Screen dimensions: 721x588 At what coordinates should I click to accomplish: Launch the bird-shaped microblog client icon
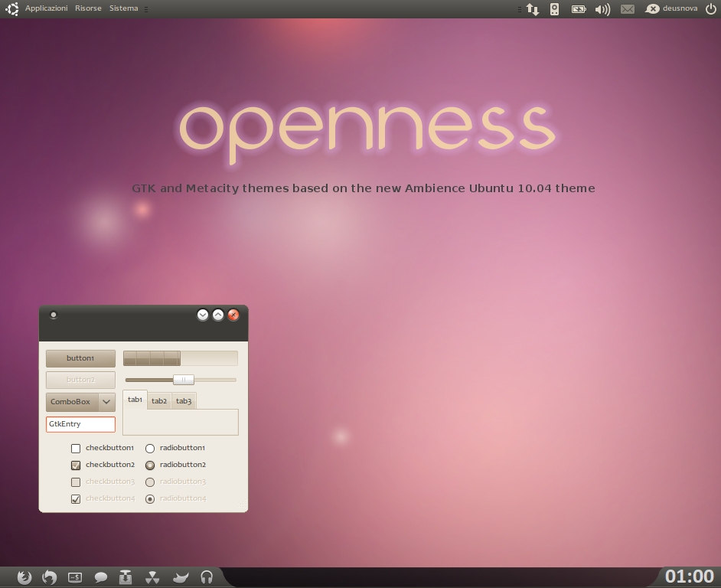(x=181, y=577)
